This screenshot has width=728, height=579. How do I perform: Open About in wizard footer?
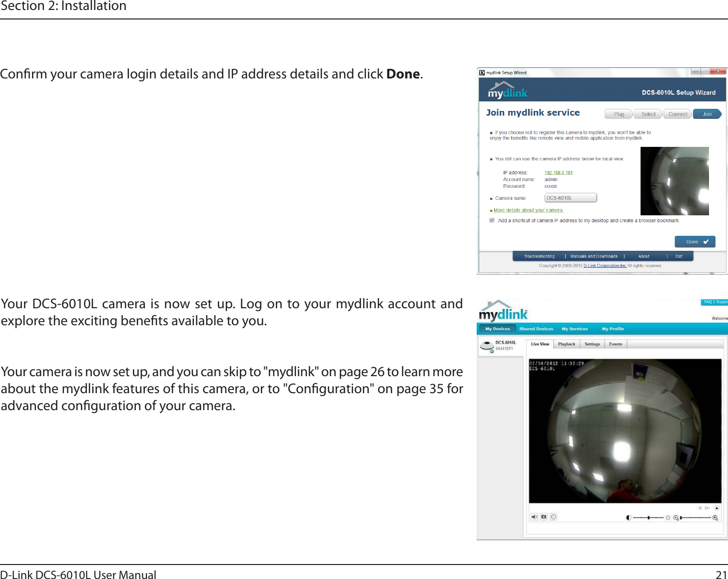pos(644,256)
